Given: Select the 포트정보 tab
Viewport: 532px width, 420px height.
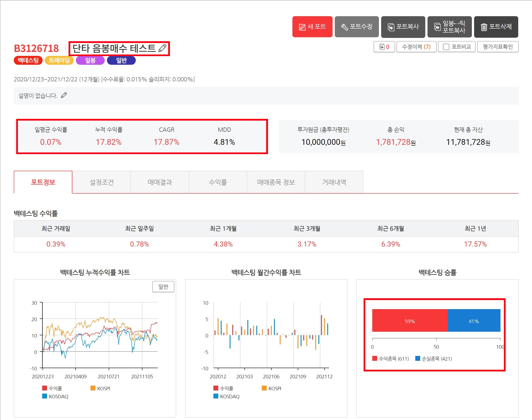Looking at the screenshot, I should pyautogui.click(x=43, y=182).
